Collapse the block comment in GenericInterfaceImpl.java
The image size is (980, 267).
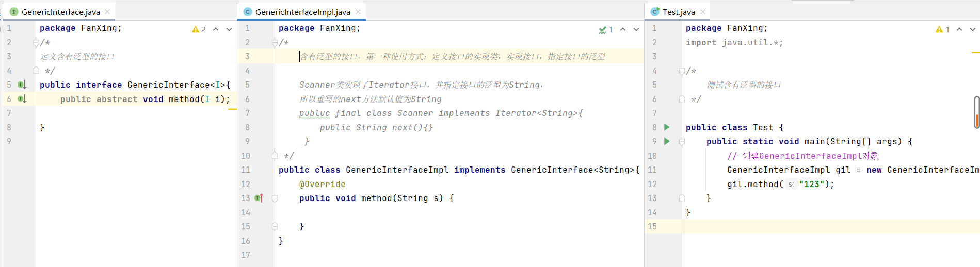pyautogui.click(x=275, y=43)
